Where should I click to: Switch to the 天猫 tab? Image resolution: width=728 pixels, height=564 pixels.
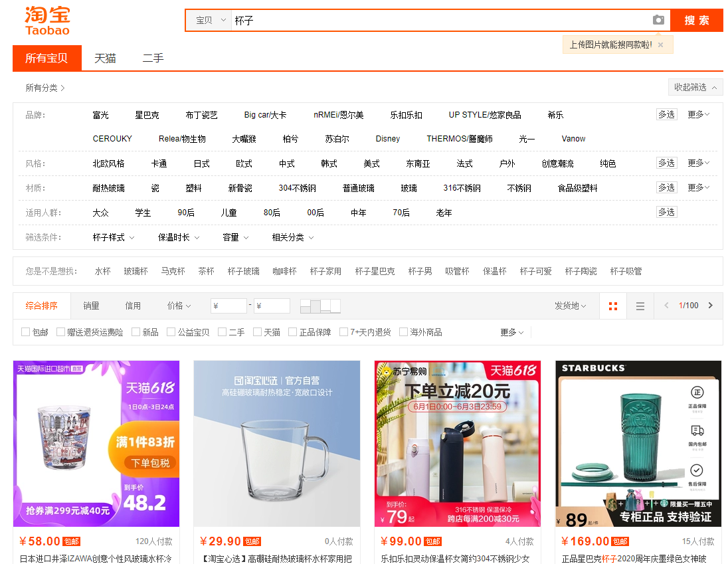[x=105, y=58]
